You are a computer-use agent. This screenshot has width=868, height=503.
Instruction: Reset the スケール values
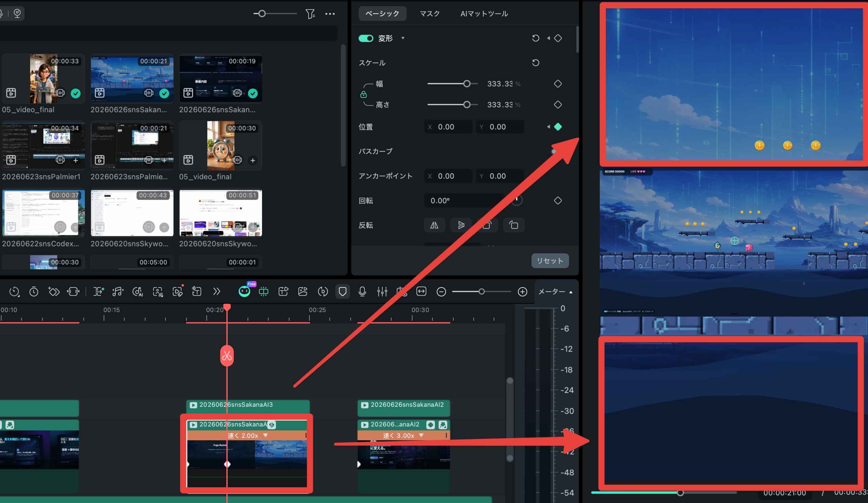536,63
